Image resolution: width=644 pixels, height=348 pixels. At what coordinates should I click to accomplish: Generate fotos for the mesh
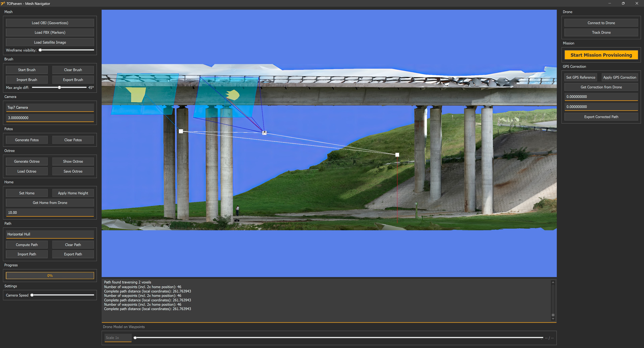click(26, 140)
